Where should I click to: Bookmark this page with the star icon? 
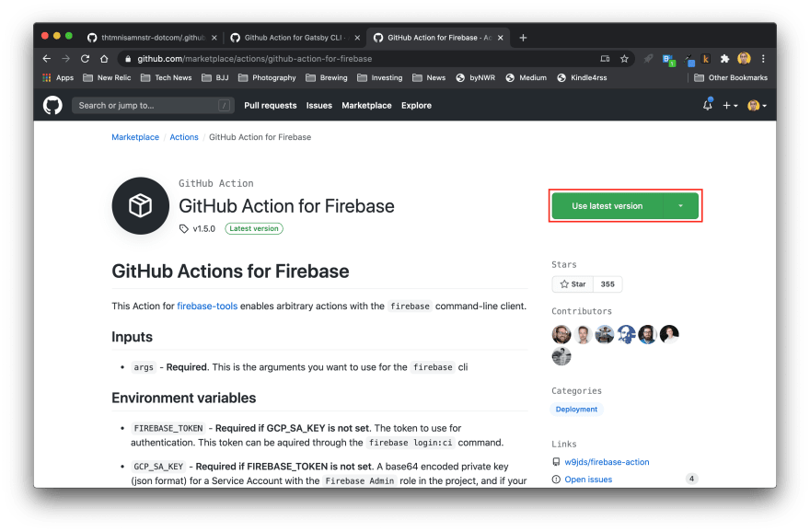point(624,58)
